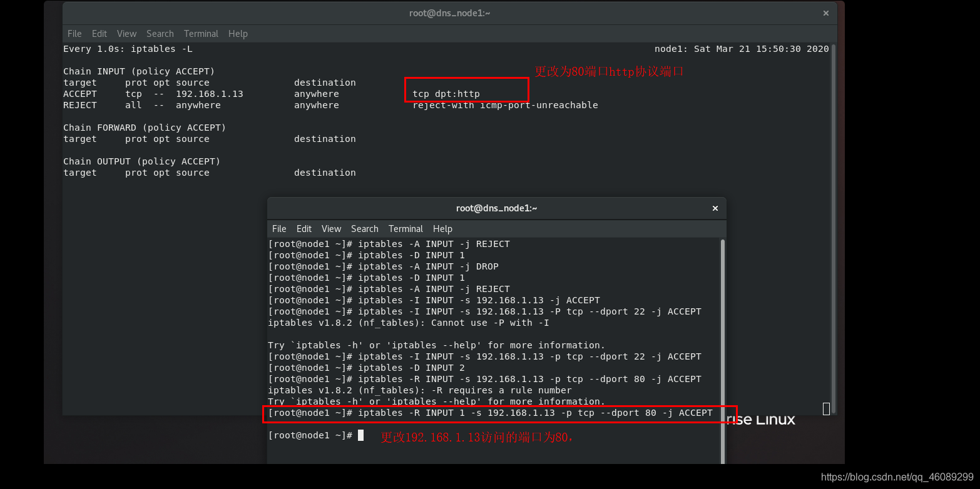Image resolution: width=980 pixels, height=489 pixels.
Task: Open Terminal menu in front terminal window
Action: click(x=406, y=229)
